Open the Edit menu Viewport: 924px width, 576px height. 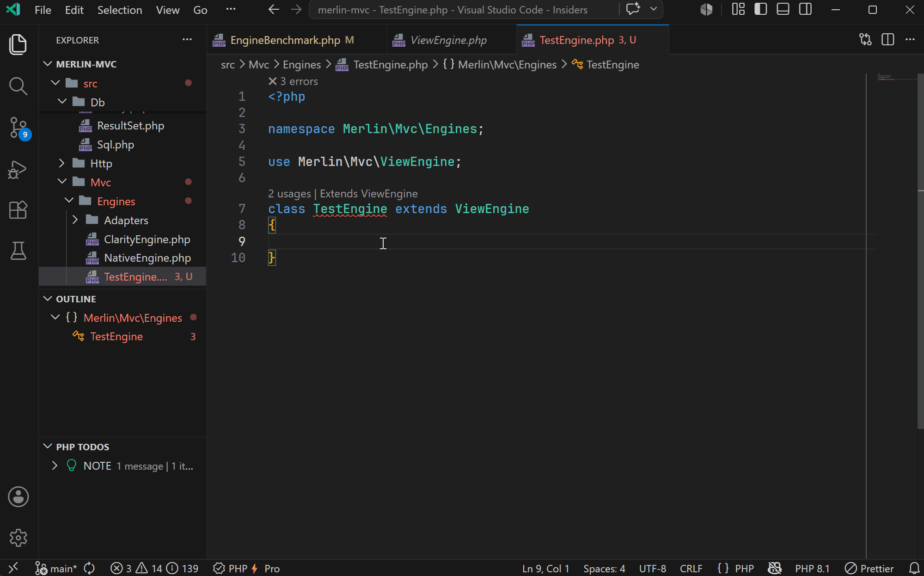(74, 10)
